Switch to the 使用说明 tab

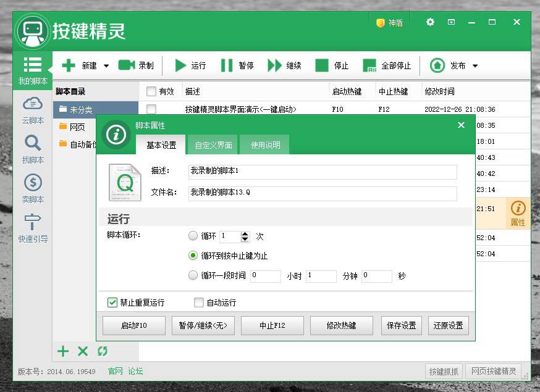[266, 145]
